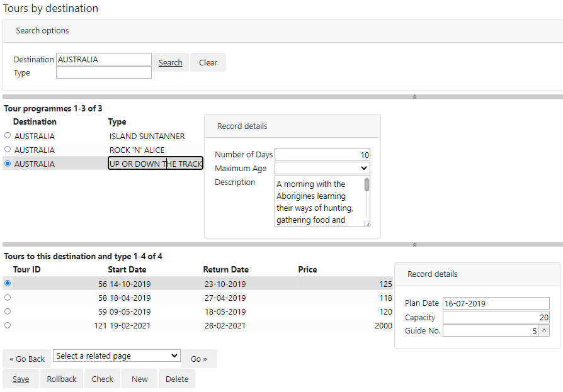
Task: Click the Number of Days field
Action: tap(322, 155)
